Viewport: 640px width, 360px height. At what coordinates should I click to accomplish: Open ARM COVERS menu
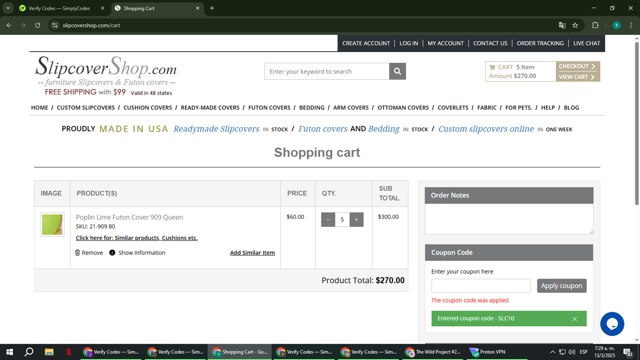pos(351,108)
